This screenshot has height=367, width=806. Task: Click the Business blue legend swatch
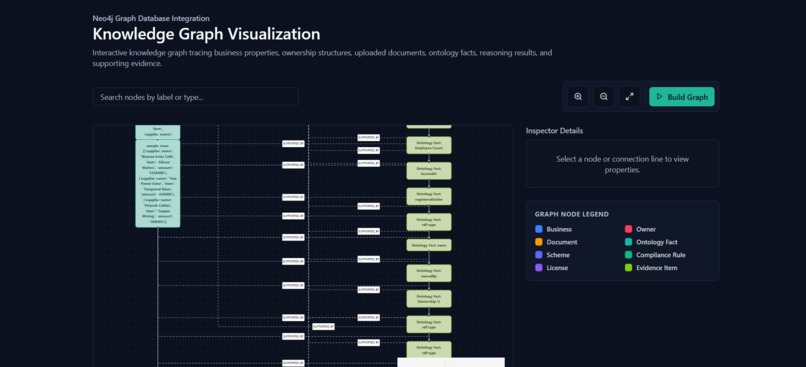[539, 229]
